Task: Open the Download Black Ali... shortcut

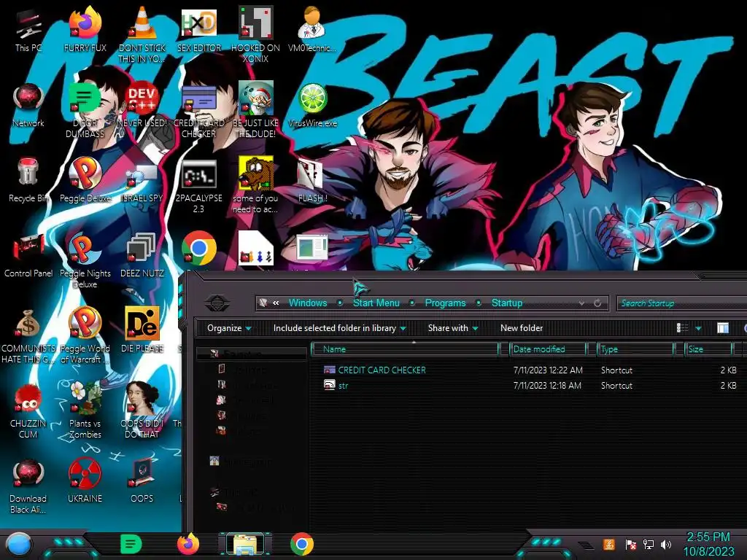Action: click(x=28, y=486)
